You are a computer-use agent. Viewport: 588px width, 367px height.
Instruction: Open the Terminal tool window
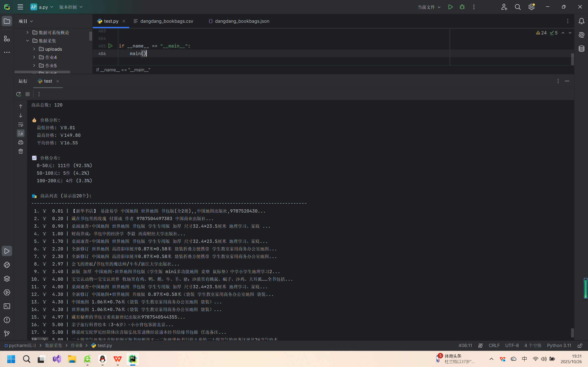tap(7, 306)
